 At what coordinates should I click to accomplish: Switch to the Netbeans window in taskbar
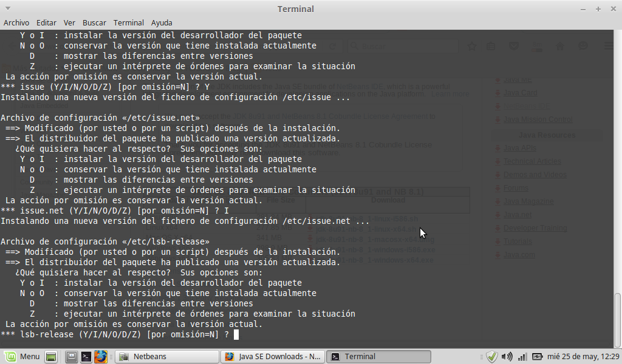pos(167,357)
